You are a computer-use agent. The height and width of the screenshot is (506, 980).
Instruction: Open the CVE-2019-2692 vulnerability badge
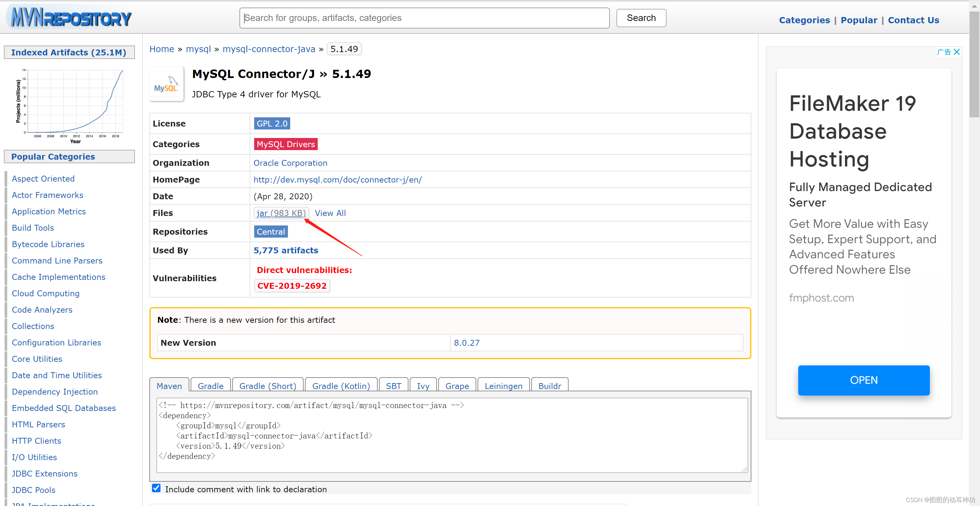coord(292,285)
